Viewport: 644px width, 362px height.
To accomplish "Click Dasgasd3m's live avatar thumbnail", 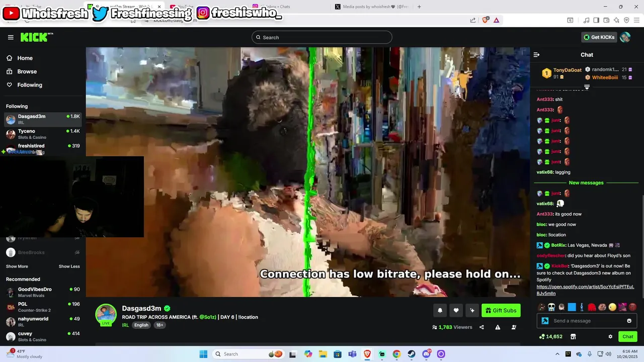I will [106, 315].
